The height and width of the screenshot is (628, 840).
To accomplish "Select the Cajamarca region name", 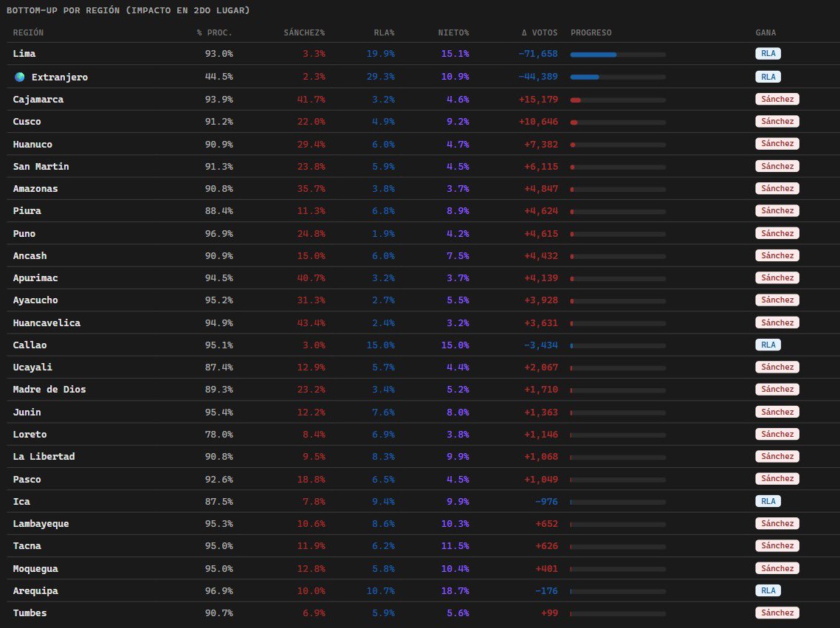I will pyautogui.click(x=38, y=99).
